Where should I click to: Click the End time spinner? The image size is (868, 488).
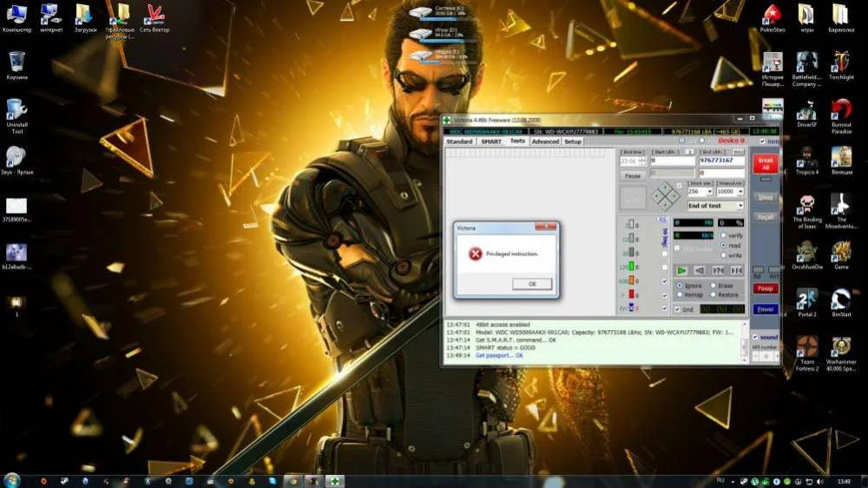pos(641,162)
